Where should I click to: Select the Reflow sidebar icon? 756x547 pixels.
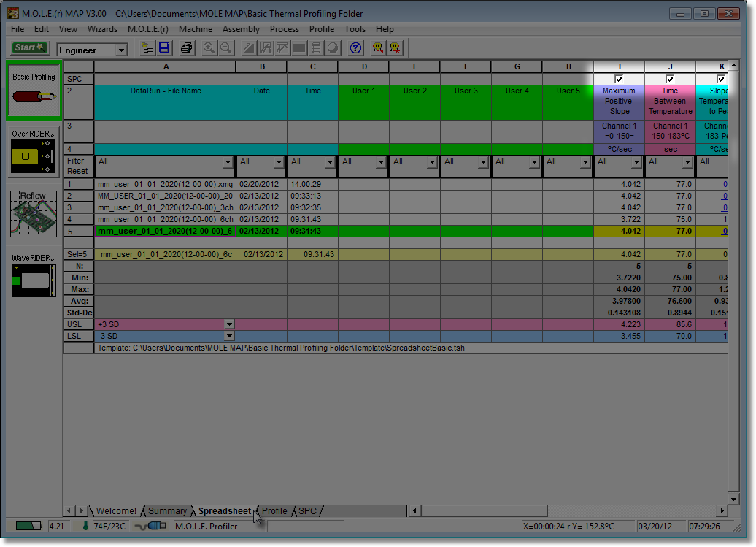[34, 213]
